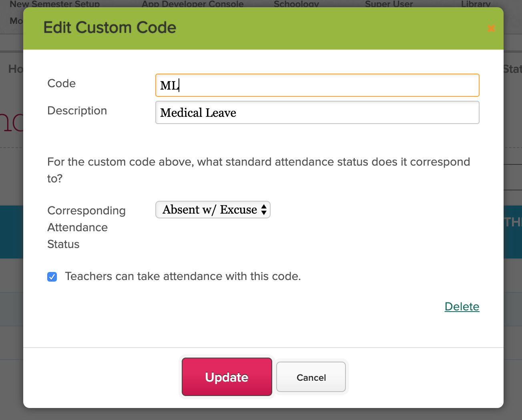Open the Absent w/ Excuse dropdown
The width and height of the screenshot is (522, 420).
coord(213,210)
